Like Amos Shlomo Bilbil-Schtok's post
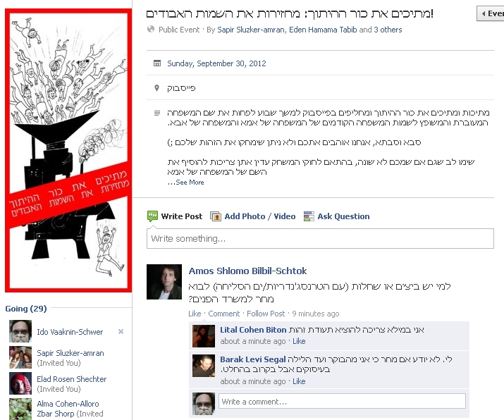This screenshot has width=504, height=420. pyautogui.click(x=195, y=314)
